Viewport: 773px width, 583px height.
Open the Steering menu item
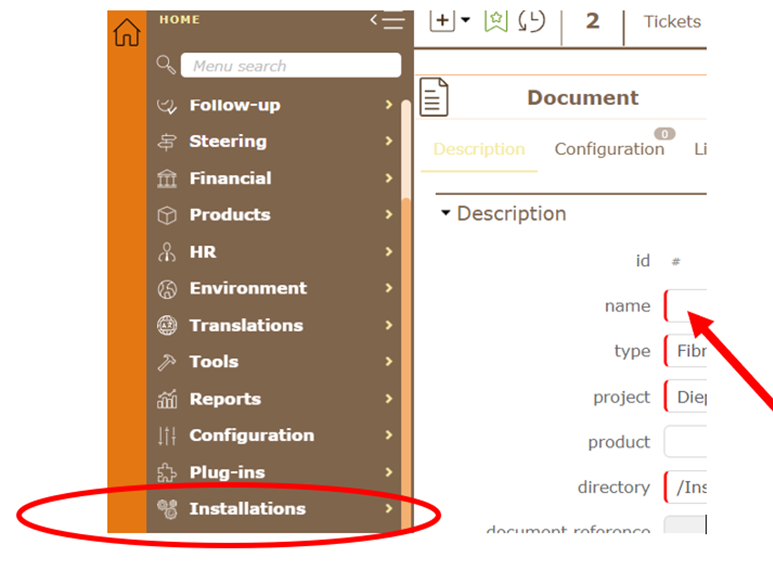(x=228, y=141)
